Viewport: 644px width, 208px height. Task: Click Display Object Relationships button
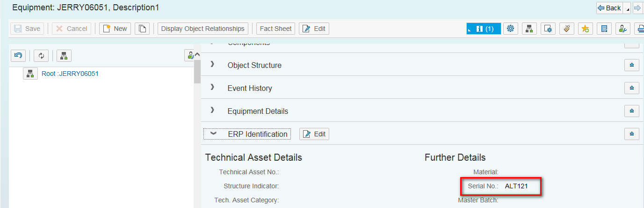coord(203,29)
